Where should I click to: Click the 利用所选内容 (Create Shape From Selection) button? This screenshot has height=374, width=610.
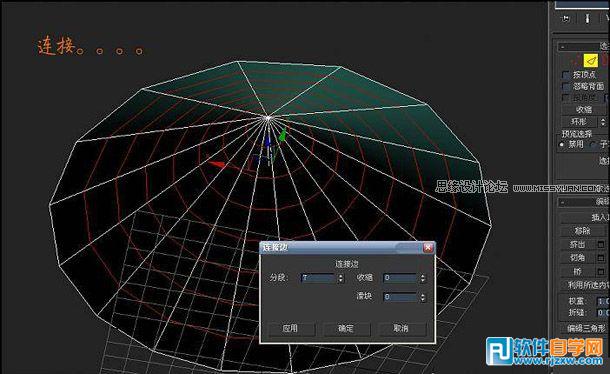pos(585,285)
